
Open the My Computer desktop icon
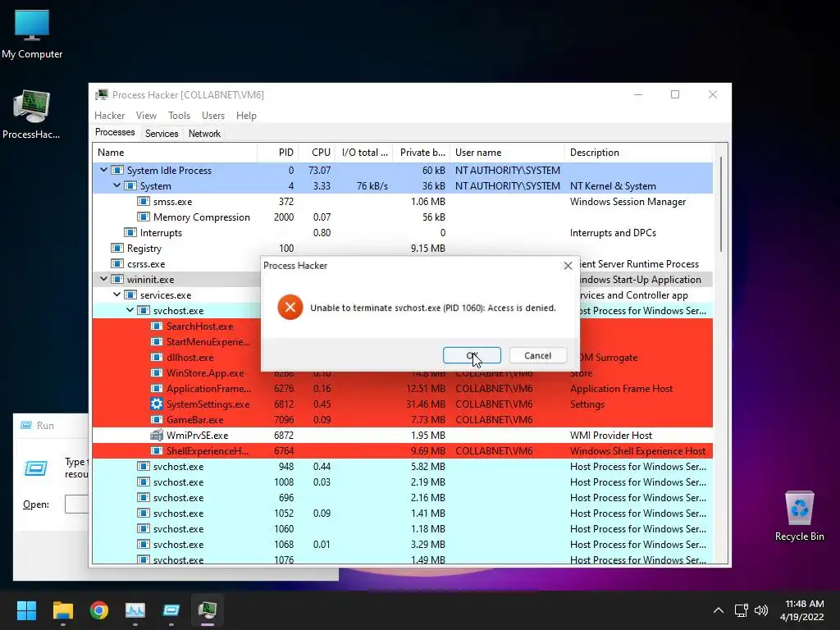(32, 34)
